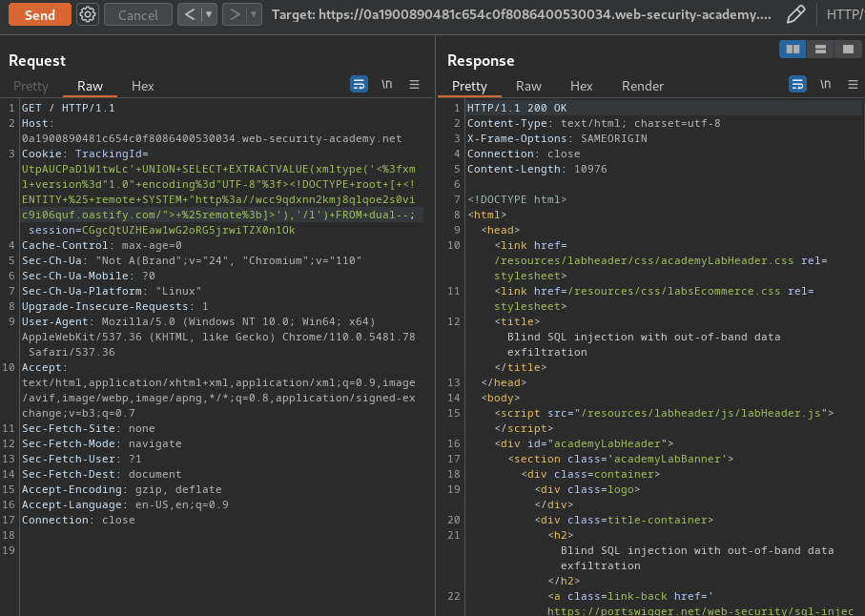Click the Sec-Ch-Ua-Platform "Linux" line
Image resolution: width=865 pixels, height=616 pixels.
point(112,291)
